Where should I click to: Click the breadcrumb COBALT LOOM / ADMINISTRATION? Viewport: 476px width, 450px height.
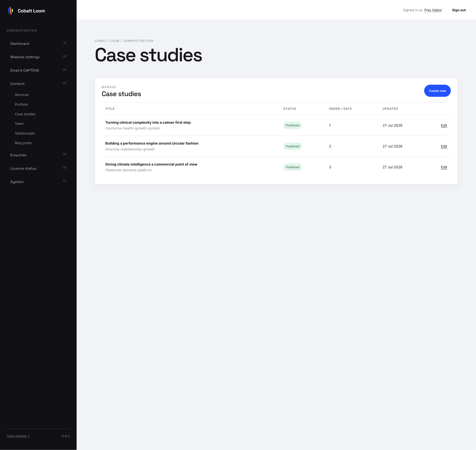point(124,41)
